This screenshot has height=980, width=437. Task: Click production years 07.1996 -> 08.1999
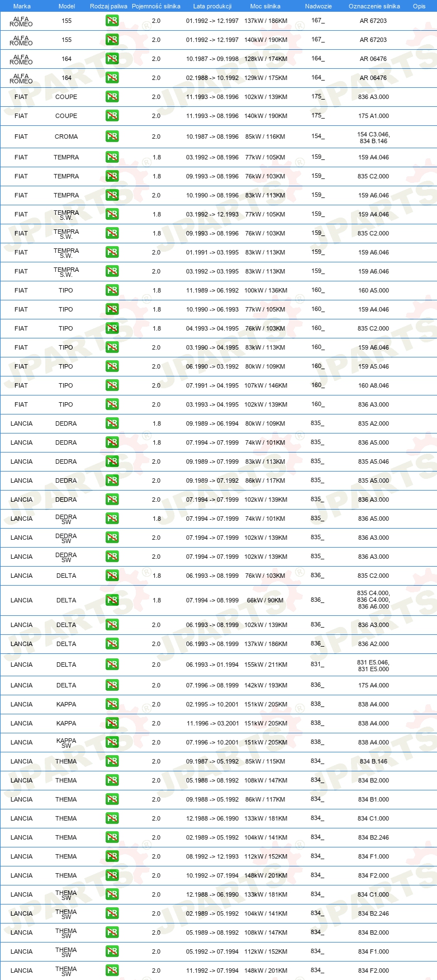coord(212,685)
